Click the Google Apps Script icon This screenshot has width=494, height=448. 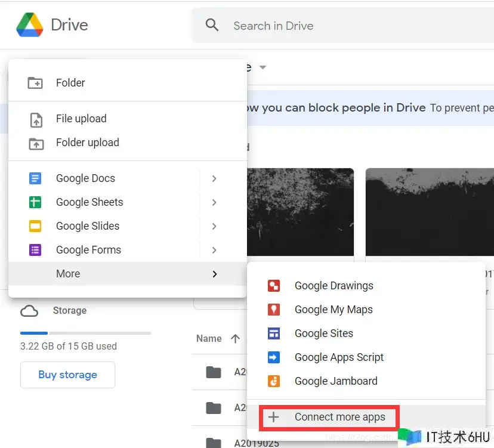[274, 357]
